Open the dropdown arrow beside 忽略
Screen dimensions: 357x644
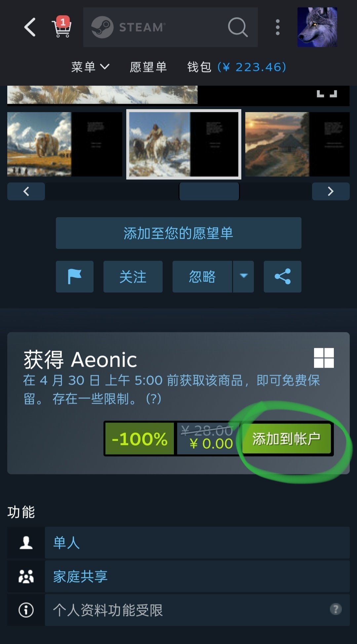pos(244,277)
